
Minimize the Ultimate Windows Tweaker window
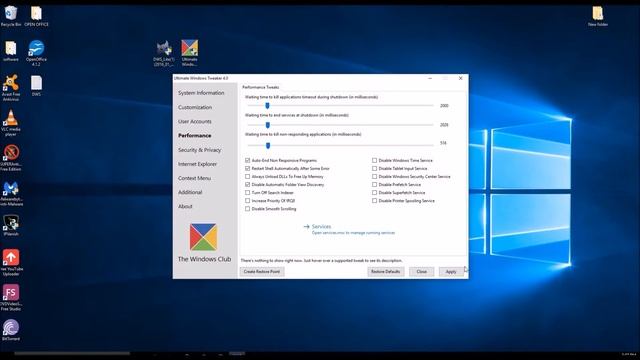[x=430, y=78]
